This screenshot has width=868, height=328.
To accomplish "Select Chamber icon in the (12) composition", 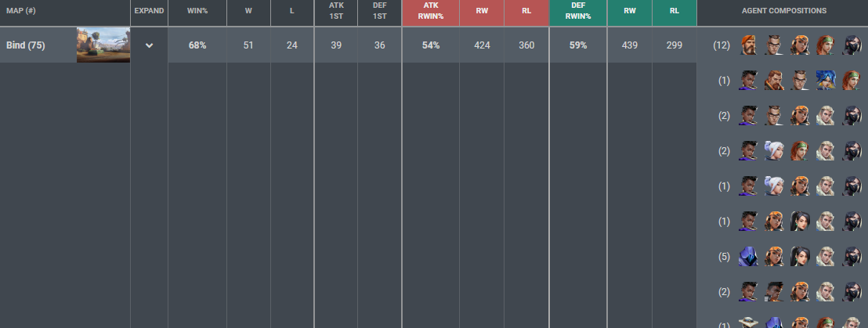I will coord(774,45).
